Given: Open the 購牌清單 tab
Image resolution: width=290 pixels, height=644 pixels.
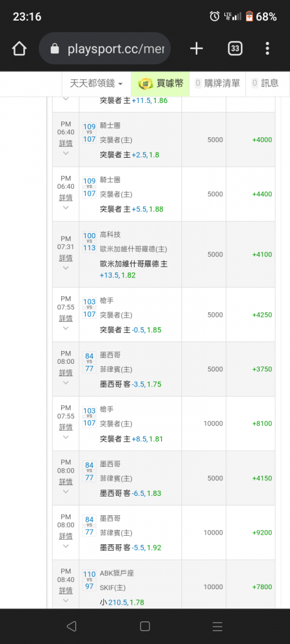Looking at the screenshot, I should (x=217, y=83).
